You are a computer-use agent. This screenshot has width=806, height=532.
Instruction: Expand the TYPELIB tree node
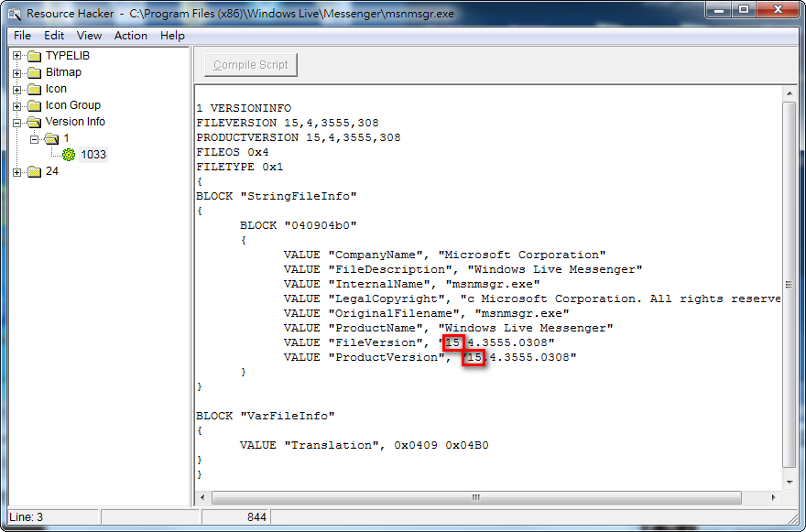(x=17, y=56)
